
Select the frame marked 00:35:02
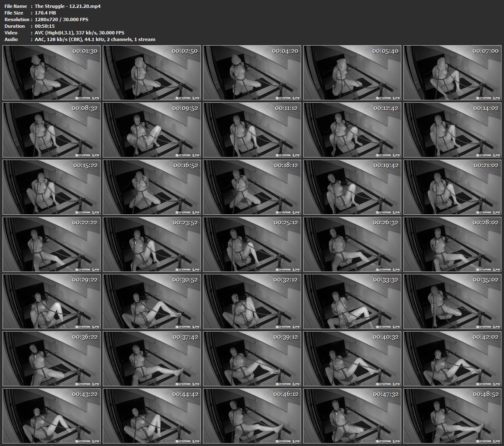[x=452, y=301]
